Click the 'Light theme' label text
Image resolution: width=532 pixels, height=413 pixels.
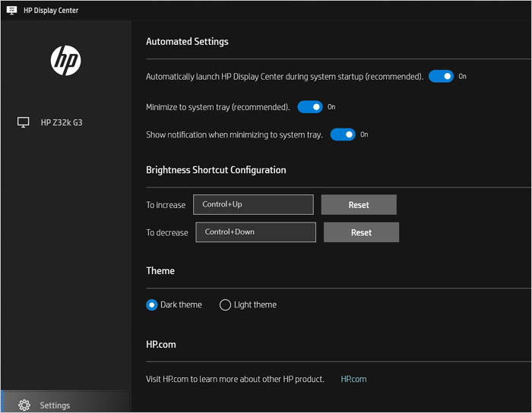pyautogui.click(x=255, y=305)
